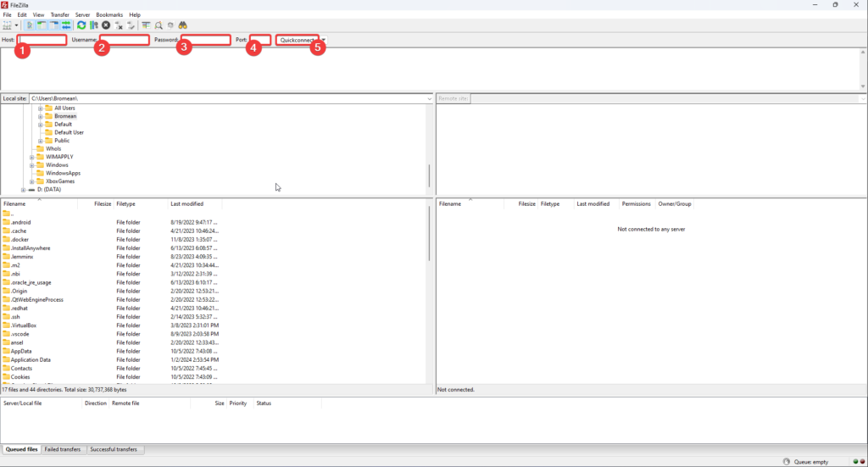868x467 pixels.
Task: Click the black Cancel operation icon
Action: (106, 25)
